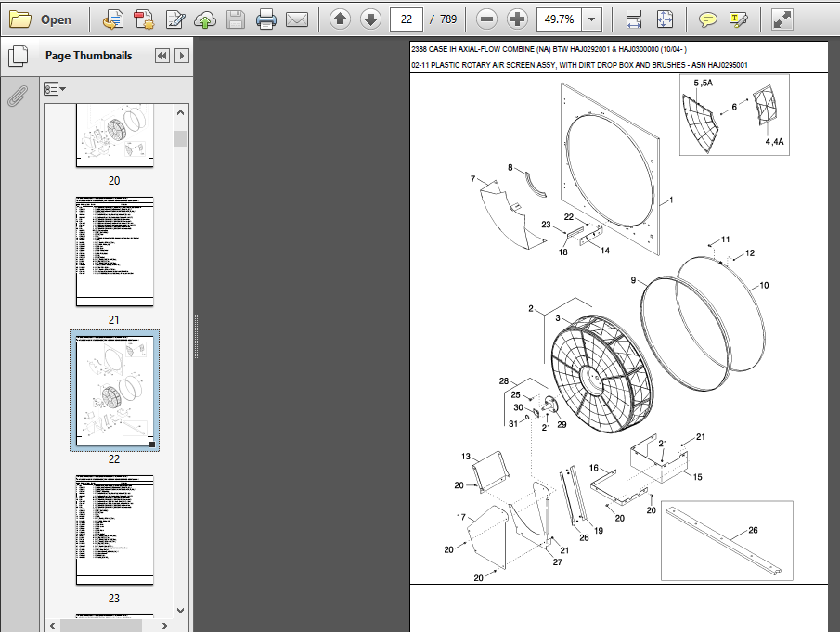Open the thumbnail options menu dropdown
840x632 pixels.
click(55, 89)
